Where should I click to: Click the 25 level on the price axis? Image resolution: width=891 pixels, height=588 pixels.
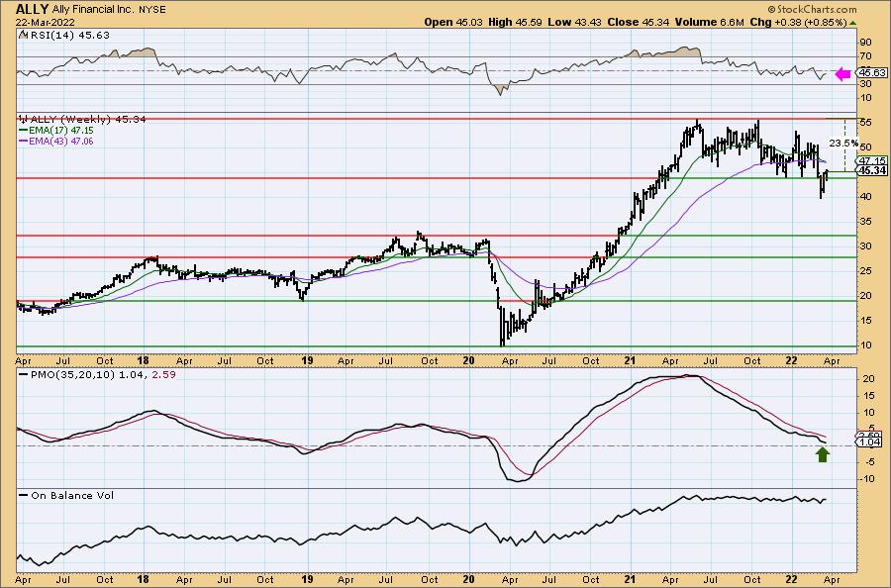click(865, 271)
